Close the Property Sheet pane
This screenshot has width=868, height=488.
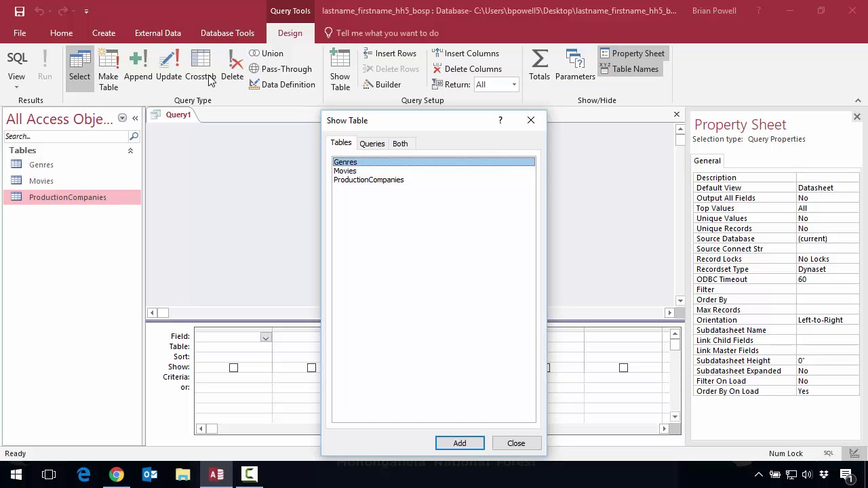point(856,117)
